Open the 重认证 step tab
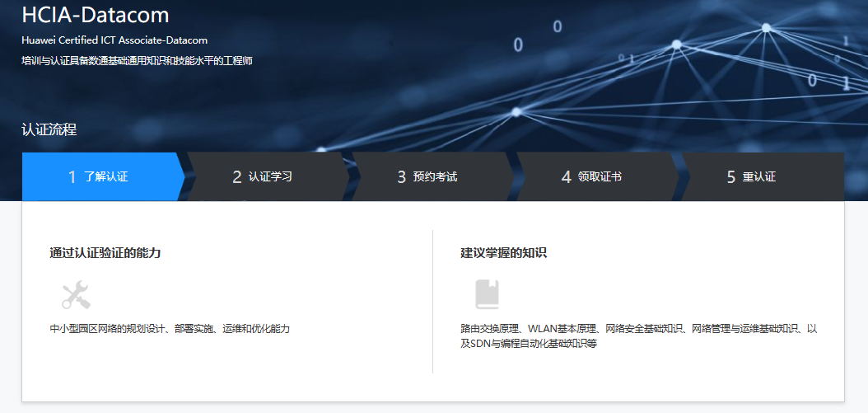Image resolution: width=868 pixels, height=413 pixels. (763, 177)
